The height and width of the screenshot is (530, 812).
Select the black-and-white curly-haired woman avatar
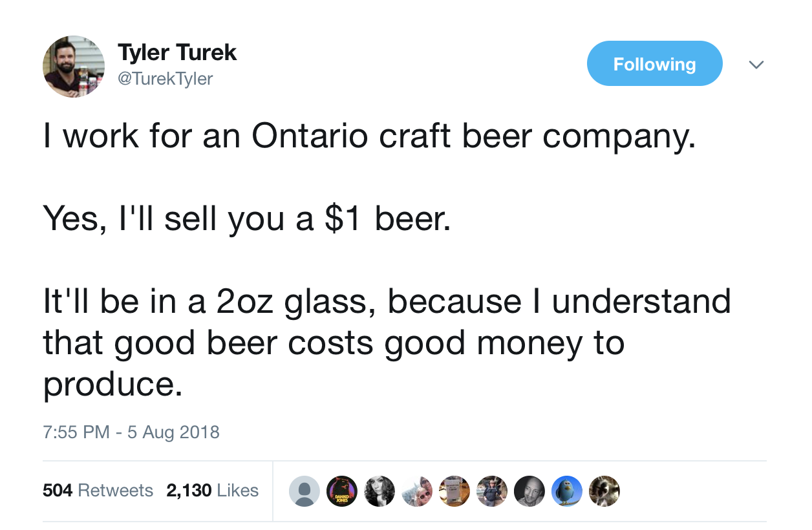click(x=379, y=491)
